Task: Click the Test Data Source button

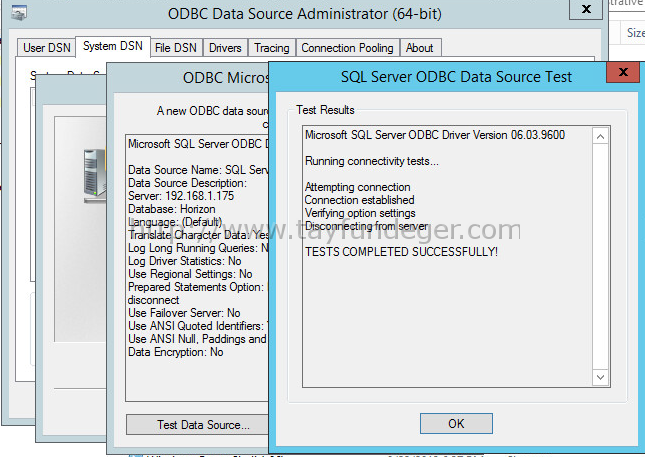Action: coord(197,425)
